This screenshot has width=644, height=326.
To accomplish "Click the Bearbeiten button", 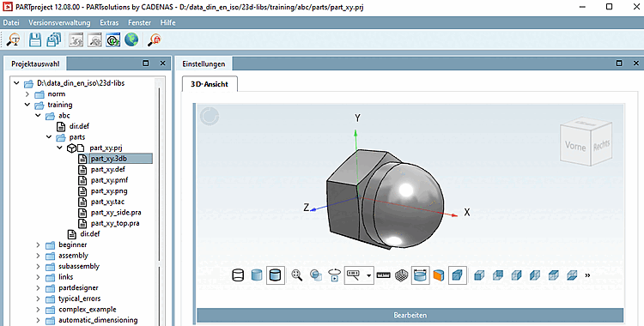I will coord(410,315).
